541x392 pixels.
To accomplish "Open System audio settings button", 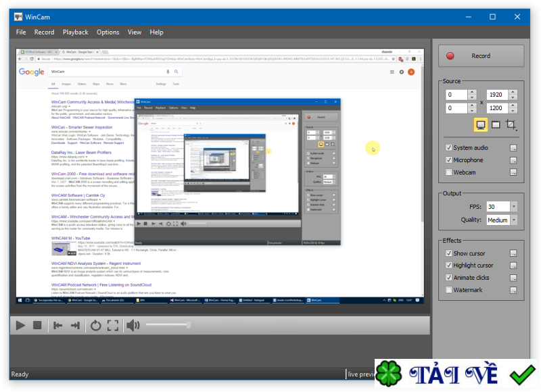I will 513,148.
